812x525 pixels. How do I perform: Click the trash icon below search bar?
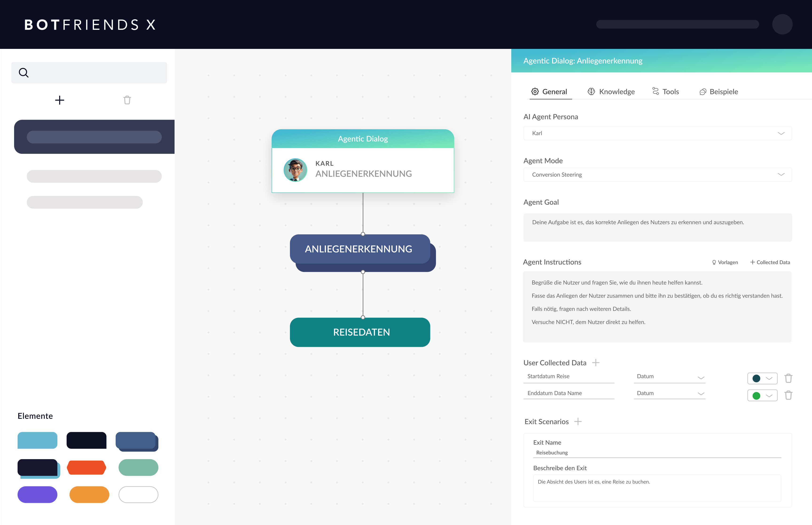click(x=127, y=100)
